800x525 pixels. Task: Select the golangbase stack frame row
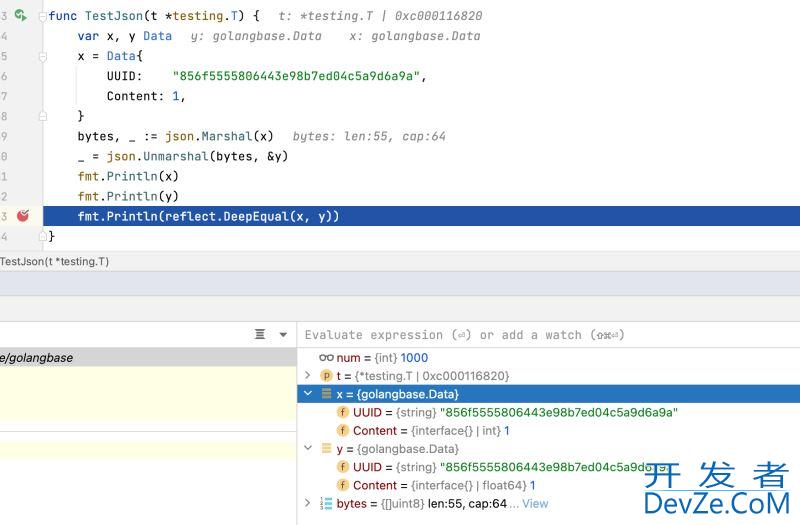[148, 358]
